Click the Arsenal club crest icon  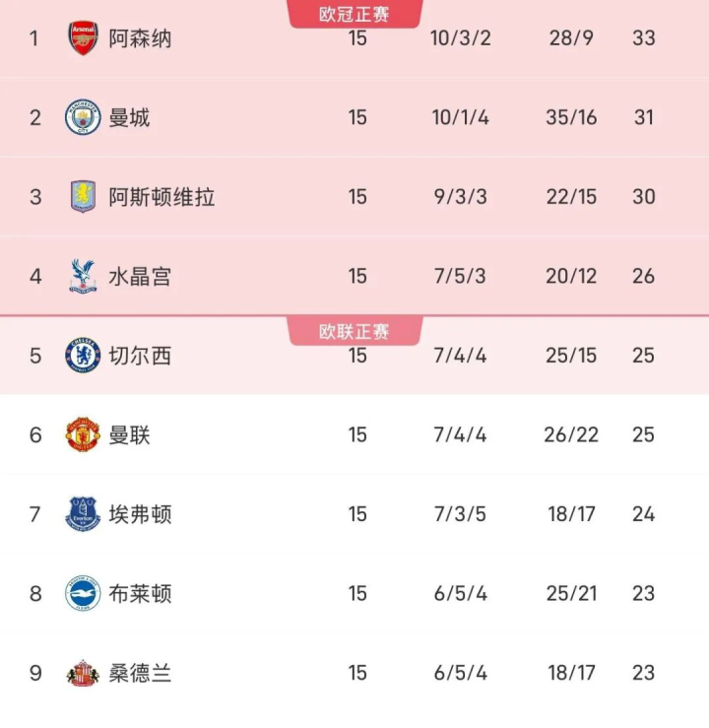click(83, 38)
